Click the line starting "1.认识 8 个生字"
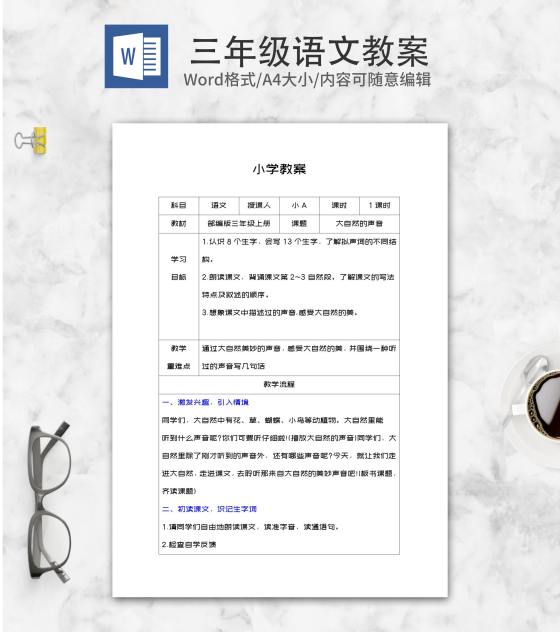This screenshot has width=560, height=632. tap(299, 242)
